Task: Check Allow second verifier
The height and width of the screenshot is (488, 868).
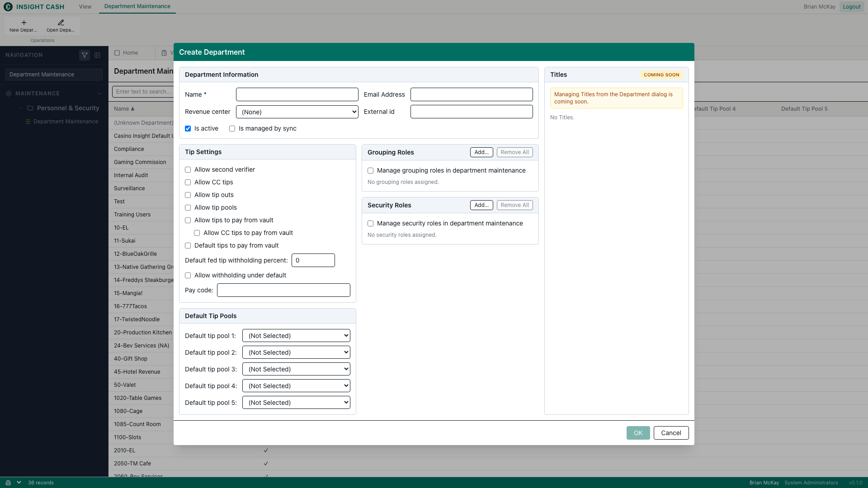Action: coord(188,170)
